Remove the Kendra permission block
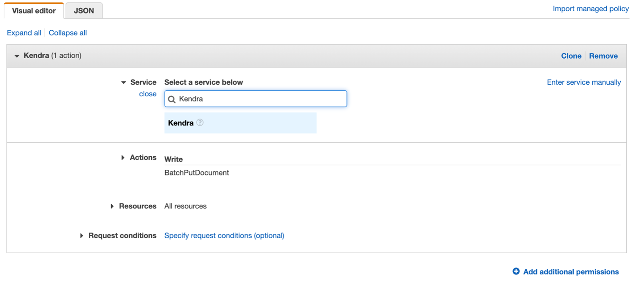The height and width of the screenshot is (287, 644). 603,56
